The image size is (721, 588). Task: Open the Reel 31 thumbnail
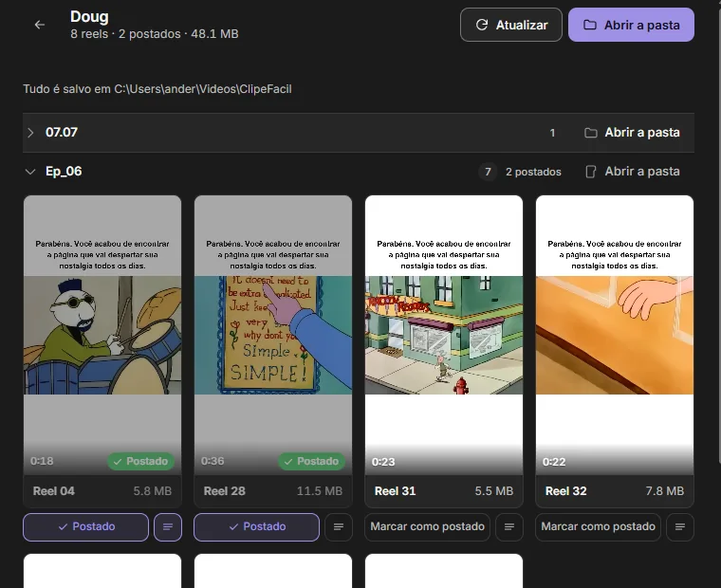pyautogui.click(x=444, y=335)
